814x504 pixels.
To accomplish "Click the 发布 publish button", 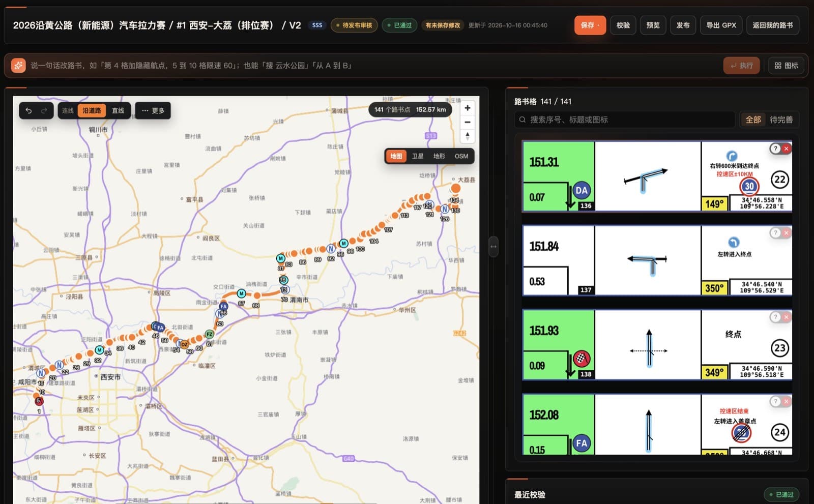I will 683,25.
